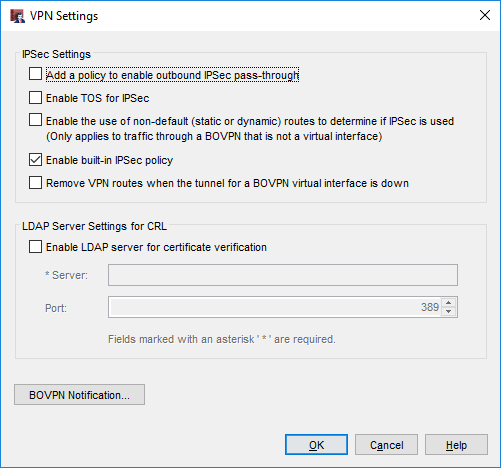Click the VPN Settings title bar text
501x468 pixels.
point(64,16)
